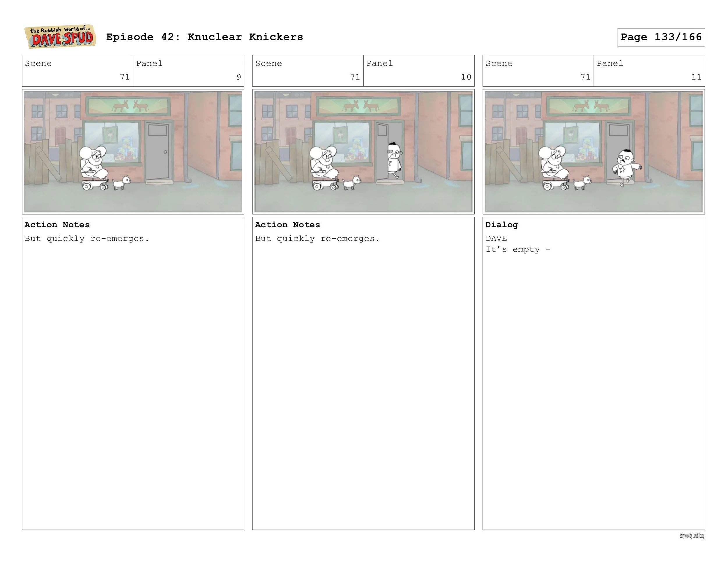Click the "It's empty –" dialog line
The width and height of the screenshot is (728, 563).
[x=518, y=249]
